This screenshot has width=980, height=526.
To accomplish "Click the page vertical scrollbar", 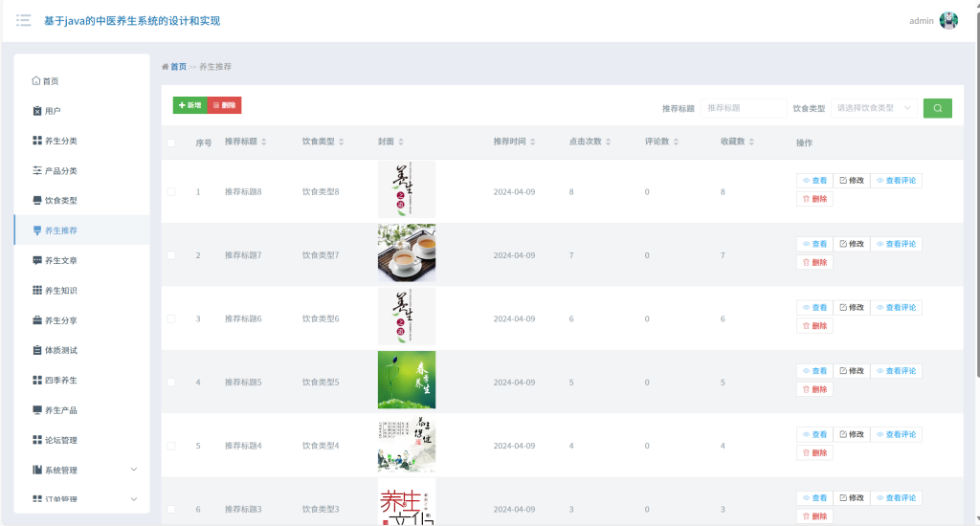I will (x=977, y=193).
